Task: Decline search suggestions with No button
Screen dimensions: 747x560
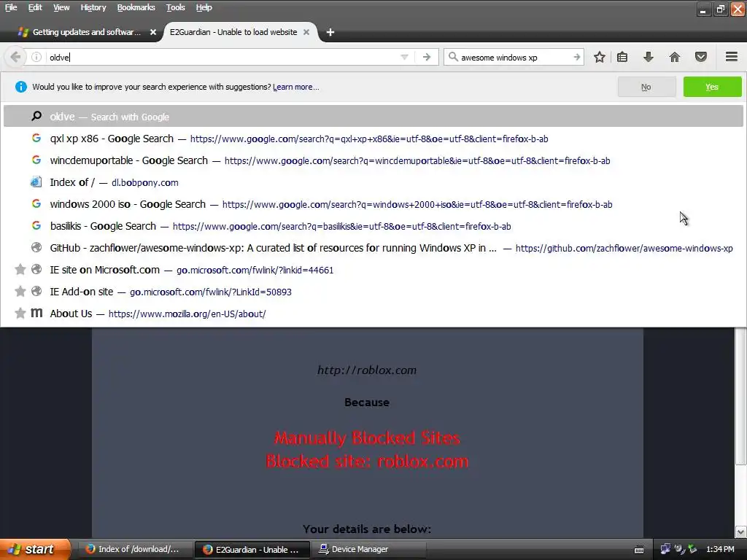Action: (x=646, y=87)
